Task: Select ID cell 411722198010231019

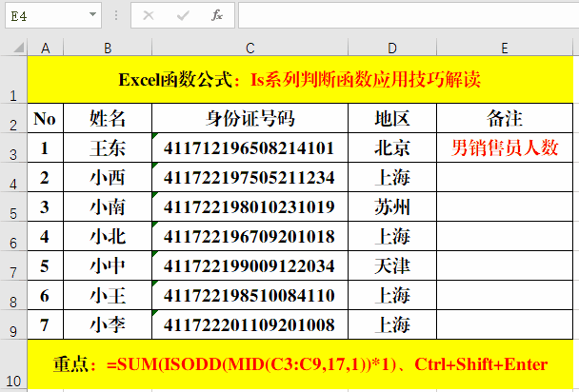Action: pyautogui.click(x=250, y=206)
